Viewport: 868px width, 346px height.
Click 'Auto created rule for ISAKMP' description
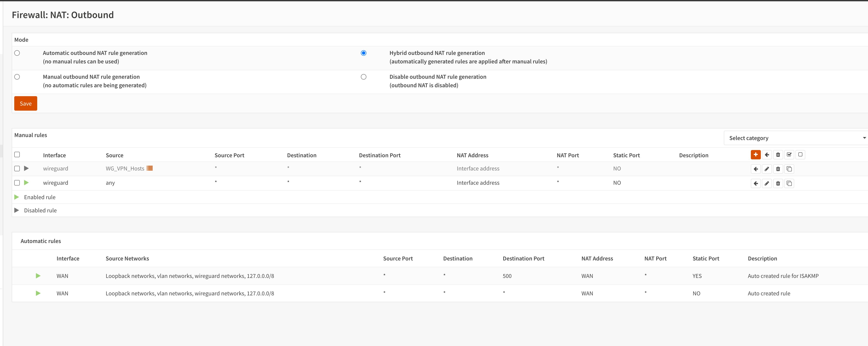(x=783, y=276)
